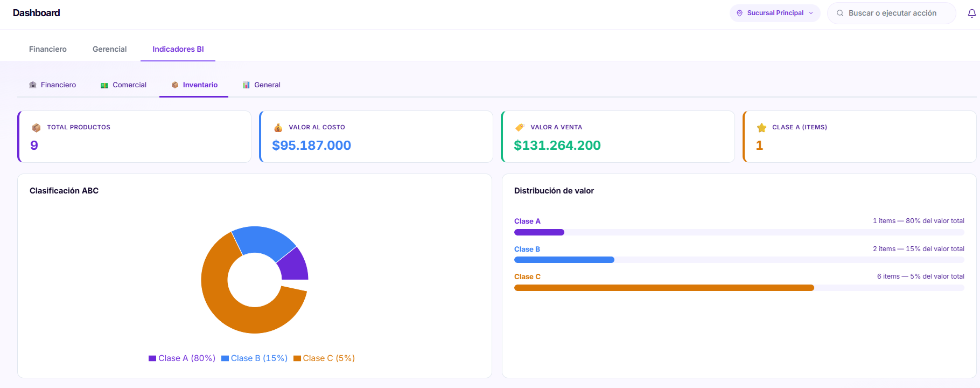Screen dimensions: 980x388
Task: Click the package icon in Inventario sub-tab
Action: pyautogui.click(x=175, y=85)
